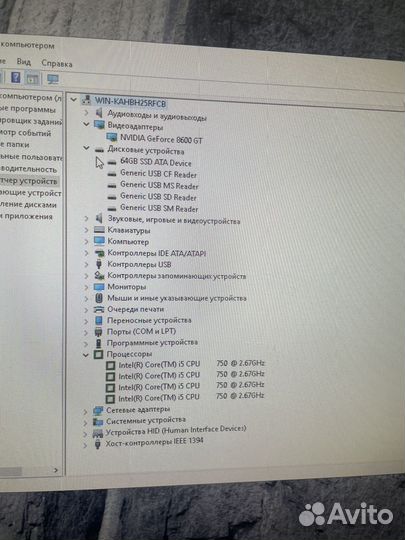
Task: Click the Видеоадаптеры display icon
Action: click(x=99, y=124)
